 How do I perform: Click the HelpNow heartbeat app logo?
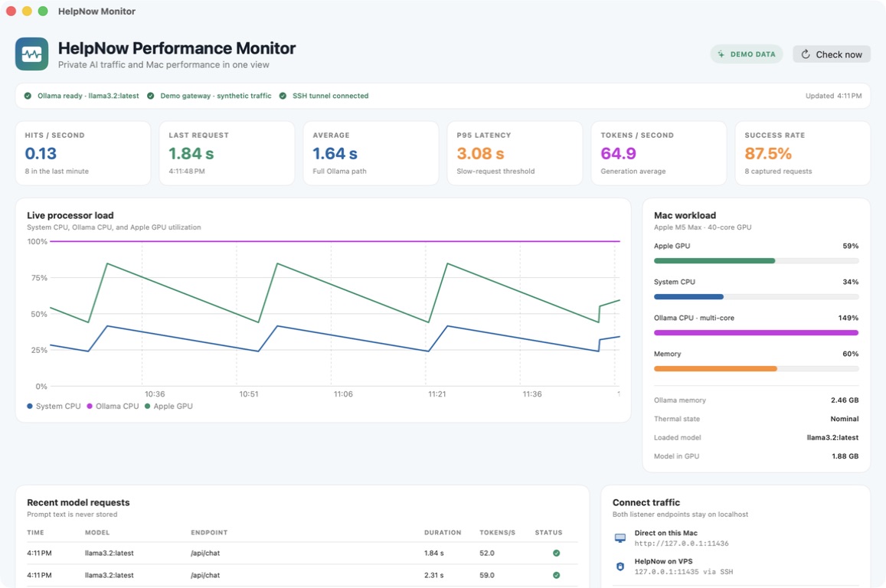[31, 54]
